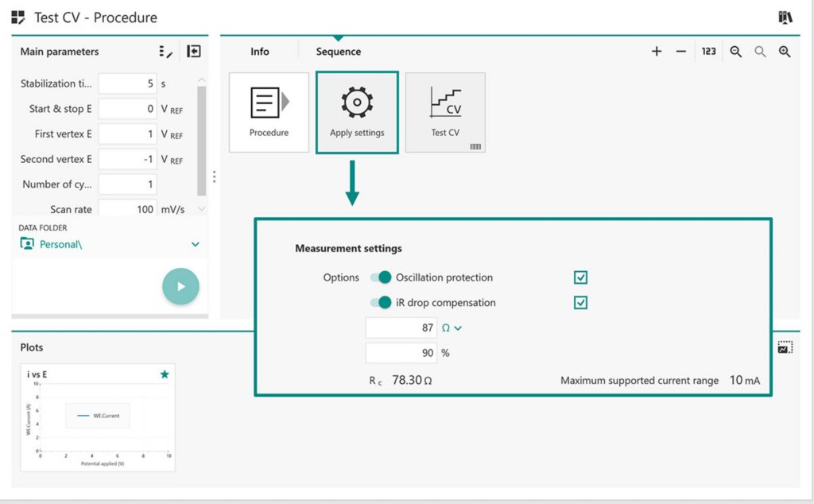Click the First vertex E input field

[x=128, y=134]
